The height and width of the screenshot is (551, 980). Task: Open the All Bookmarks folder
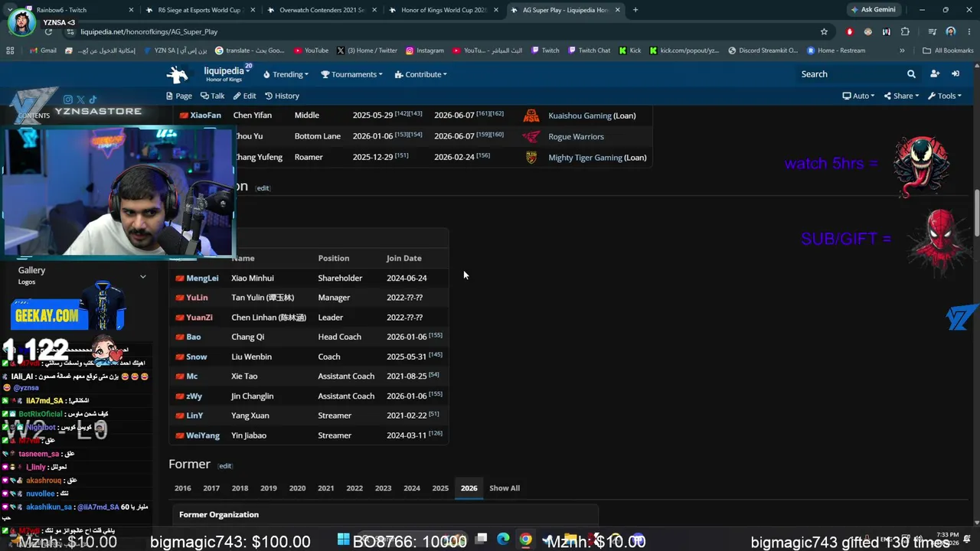(948, 51)
